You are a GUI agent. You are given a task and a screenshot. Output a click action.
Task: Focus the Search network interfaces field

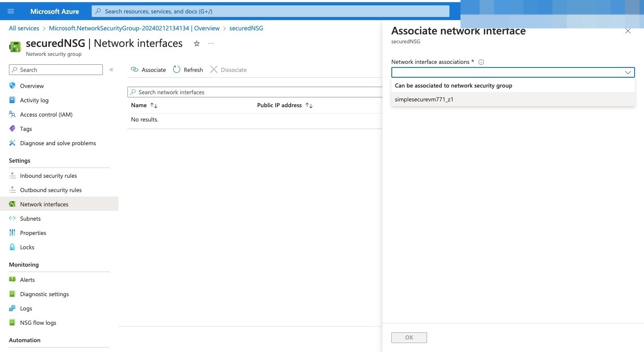coord(255,92)
